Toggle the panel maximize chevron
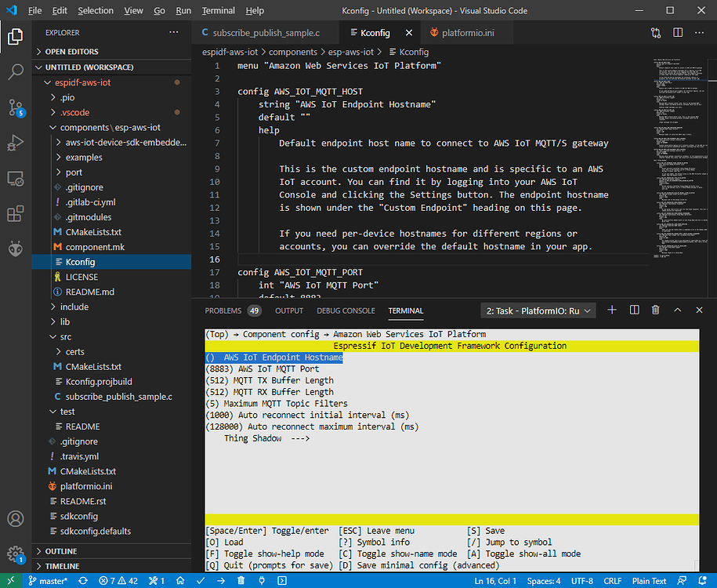Screen dimensions: 717x588 coord(677,310)
